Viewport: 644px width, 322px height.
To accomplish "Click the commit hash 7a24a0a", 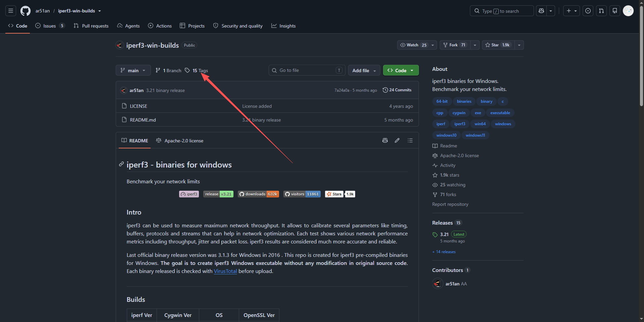I will 342,90.
